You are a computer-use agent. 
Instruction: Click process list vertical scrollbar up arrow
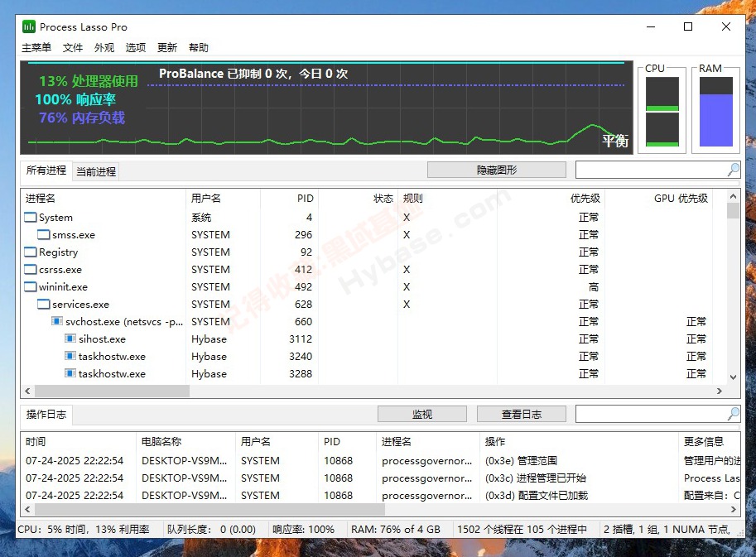[733, 197]
